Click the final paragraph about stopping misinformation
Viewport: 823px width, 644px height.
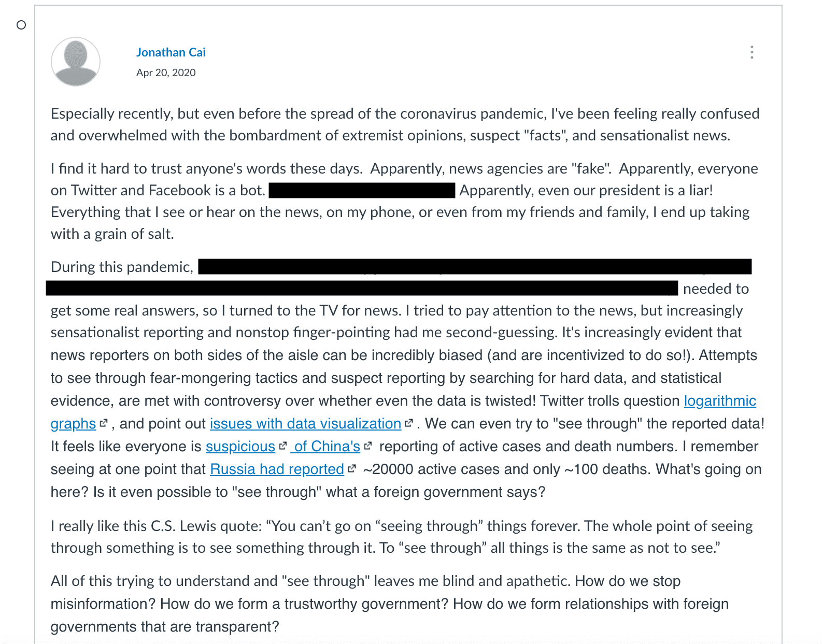point(389,604)
